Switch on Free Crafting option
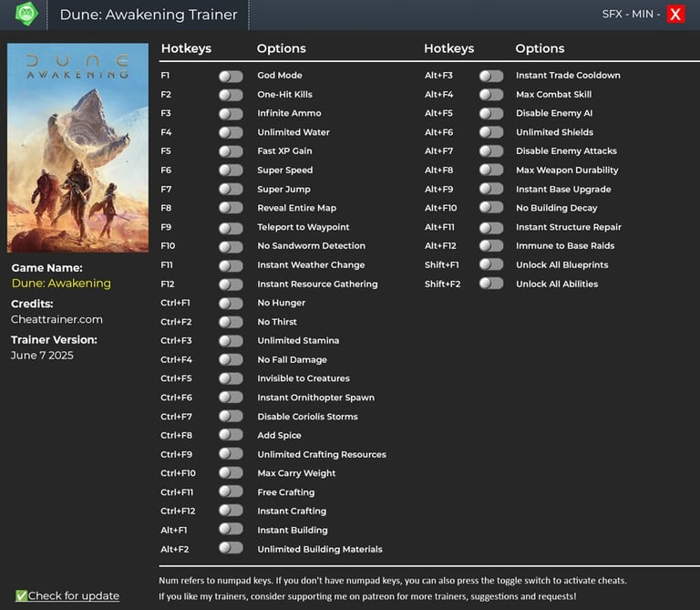This screenshot has width=700, height=610. tap(231, 492)
